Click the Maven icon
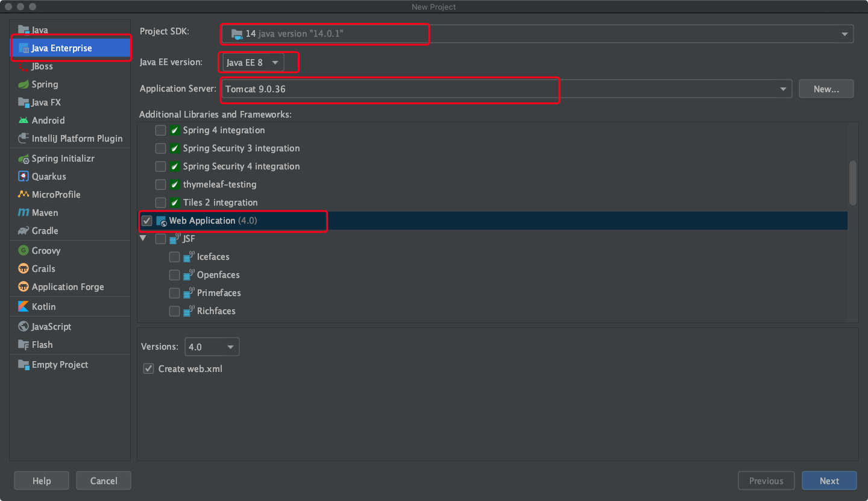Screen dimensions: 868x501 24,213
